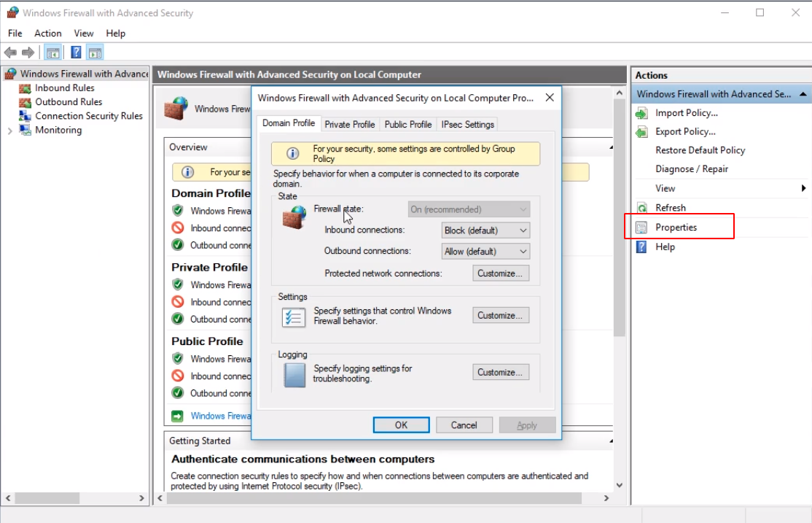This screenshot has width=812, height=523.
Task: Click the green check icon under Public Profile Outbound
Action: (178, 393)
